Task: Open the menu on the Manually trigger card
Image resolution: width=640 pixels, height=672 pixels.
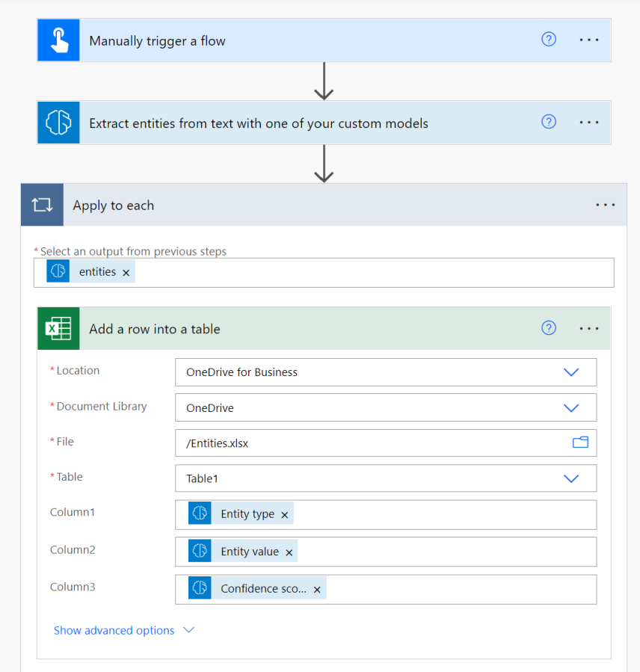Action: (x=589, y=39)
